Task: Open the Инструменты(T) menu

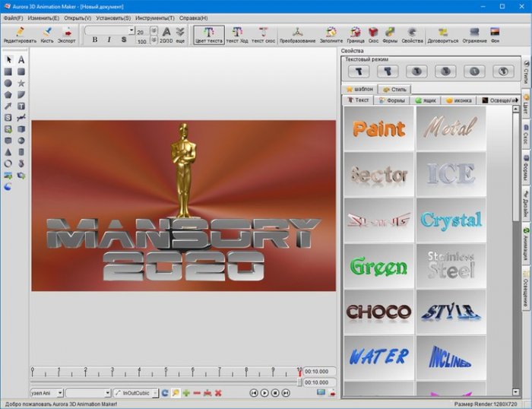Action: click(x=154, y=17)
